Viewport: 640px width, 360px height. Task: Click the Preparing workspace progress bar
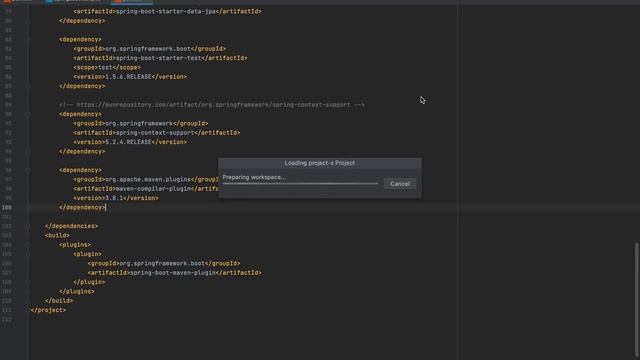(300, 184)
